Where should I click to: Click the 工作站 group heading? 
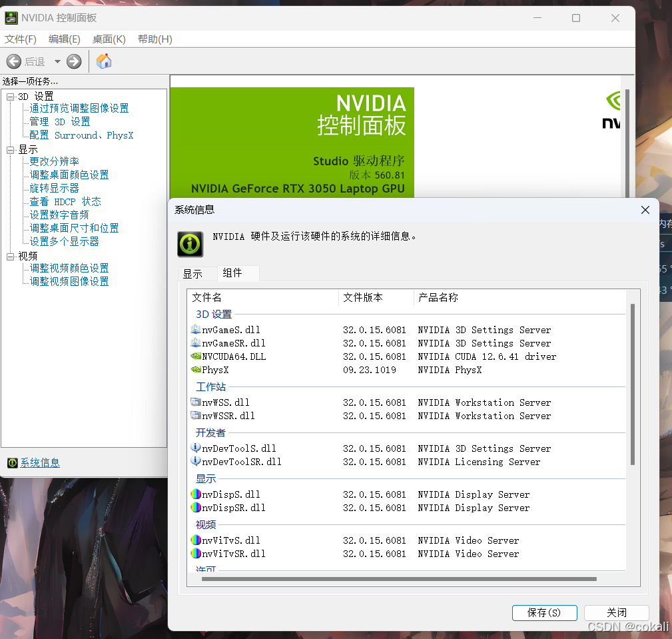pos(210,387)
